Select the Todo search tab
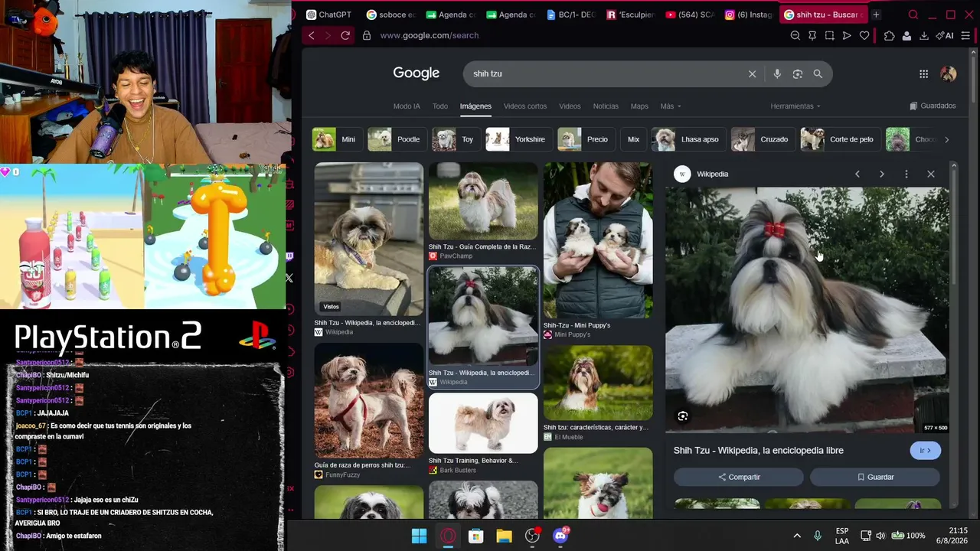Image resolution: width=980 pixels, height=551 pixels. pos(440,106)
